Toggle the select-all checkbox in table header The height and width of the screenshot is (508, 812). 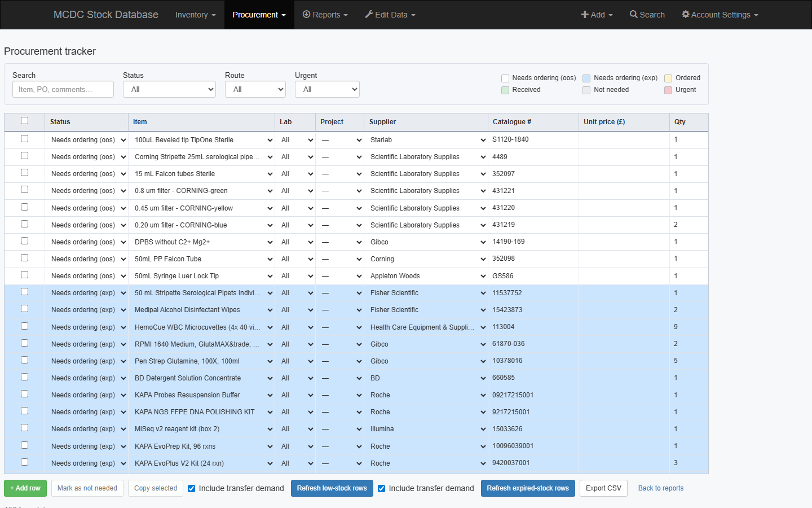click(x=24, y=121)
